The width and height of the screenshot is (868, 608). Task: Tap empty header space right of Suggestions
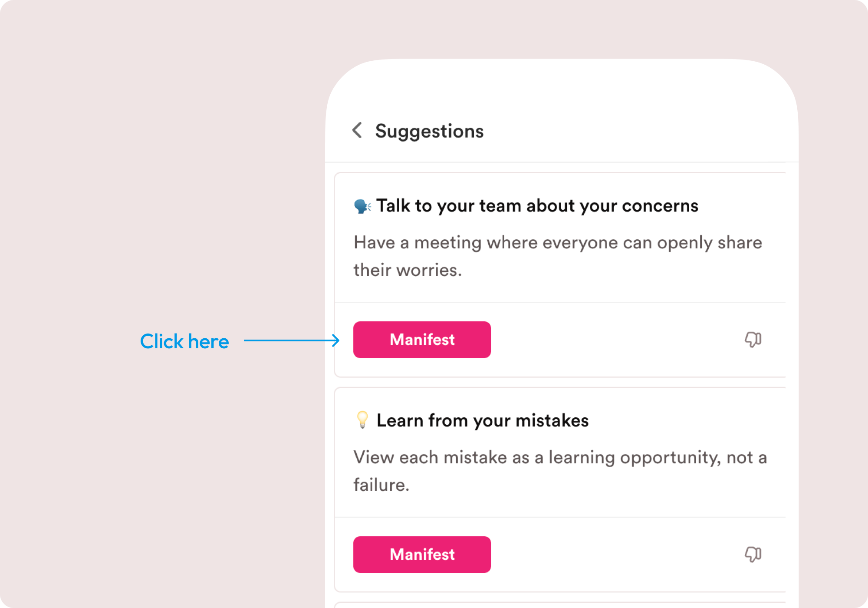click(638, 131)
